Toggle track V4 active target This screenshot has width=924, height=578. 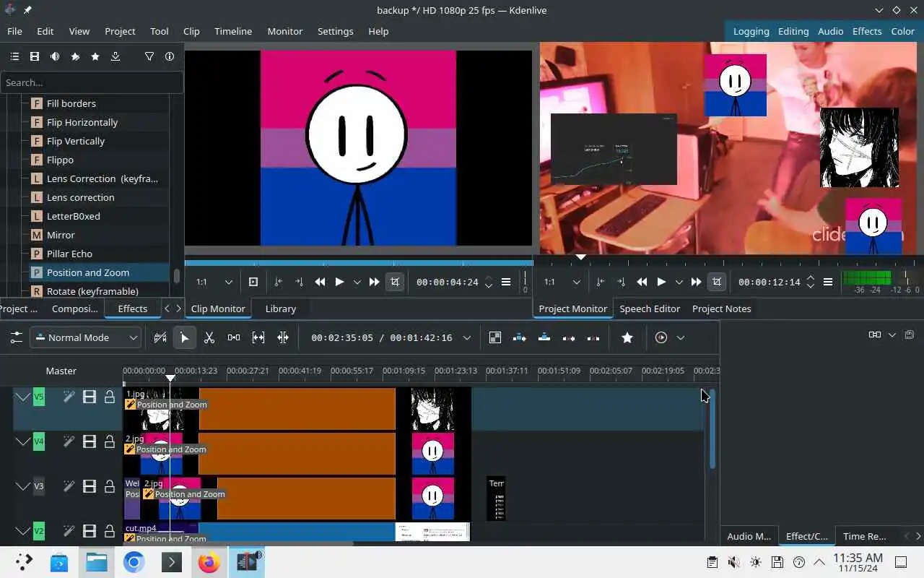pyautogui.click(x=39, y=441)
